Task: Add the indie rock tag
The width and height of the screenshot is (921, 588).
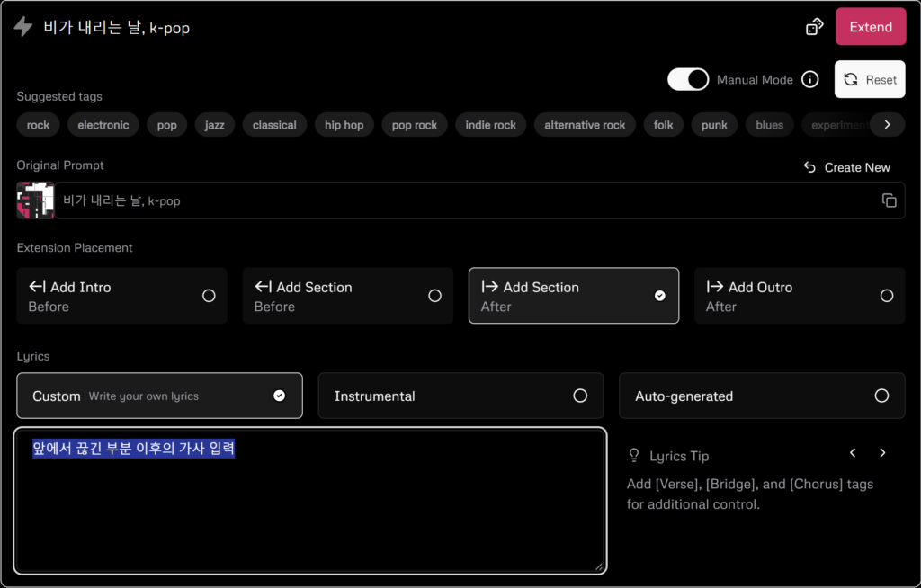Action: coord(490,125)
